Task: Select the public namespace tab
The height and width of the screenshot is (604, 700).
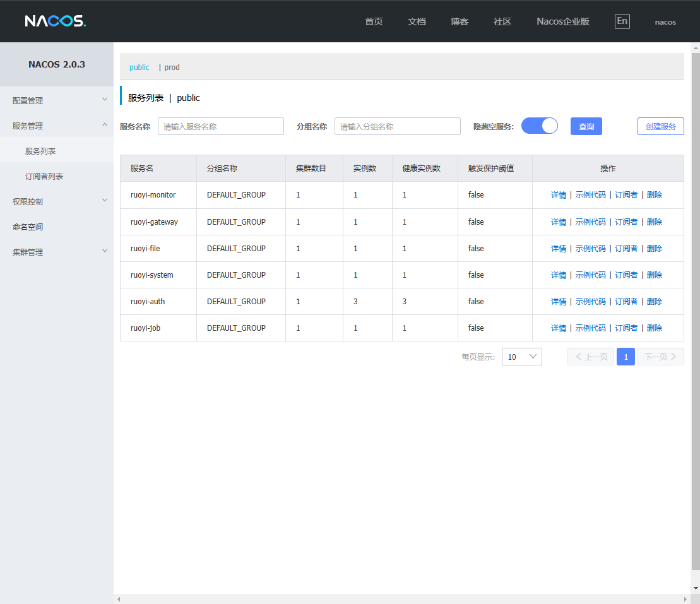Action: pos(139,67)
